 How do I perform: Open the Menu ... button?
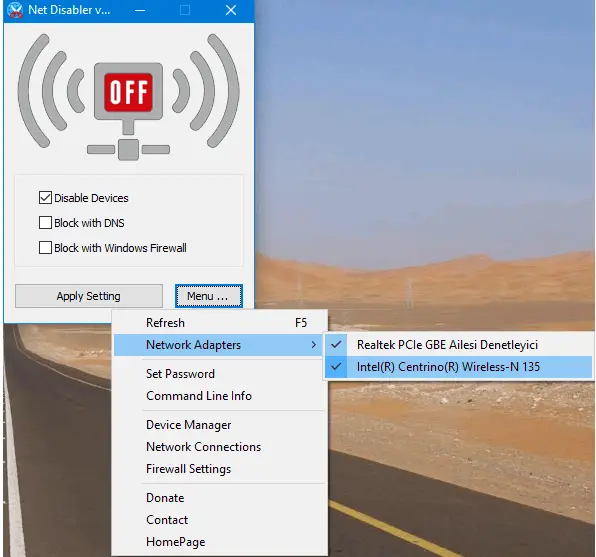209,296
